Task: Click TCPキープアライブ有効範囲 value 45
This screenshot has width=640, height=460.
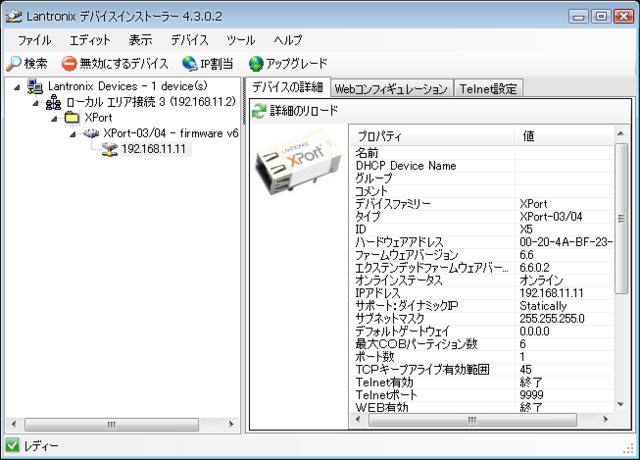Action: pos(526,369)
